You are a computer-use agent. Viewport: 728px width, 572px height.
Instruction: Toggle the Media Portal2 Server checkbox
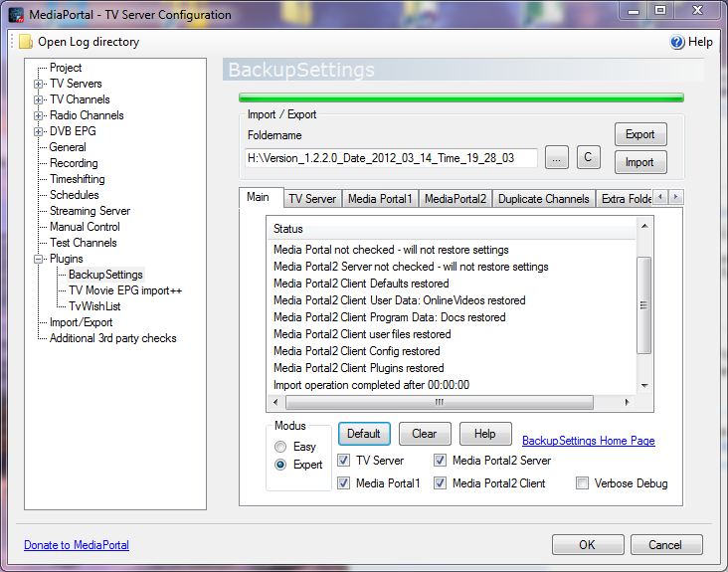[440, 461]
